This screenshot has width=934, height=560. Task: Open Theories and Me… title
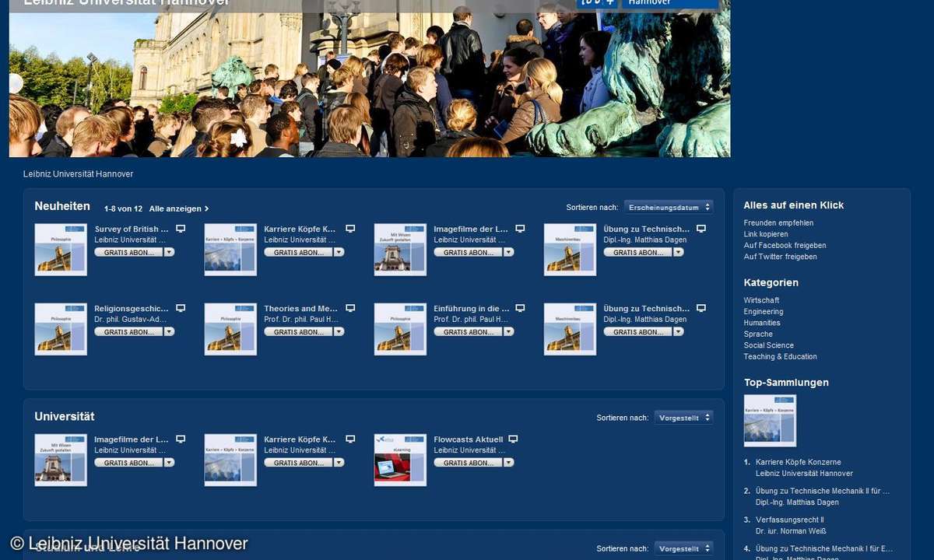(x=301, y=309)
